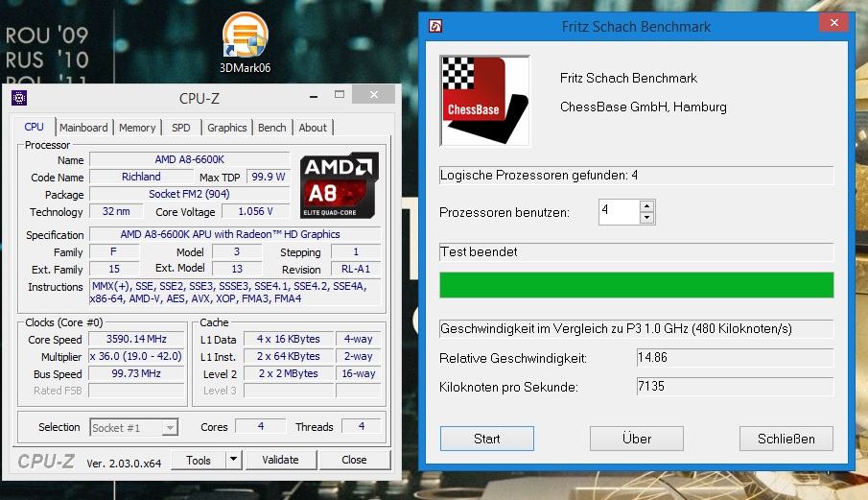Click the Fritz Schach Benchmark title icon
This screenshot has height=500, width=868.
point(435,27)
